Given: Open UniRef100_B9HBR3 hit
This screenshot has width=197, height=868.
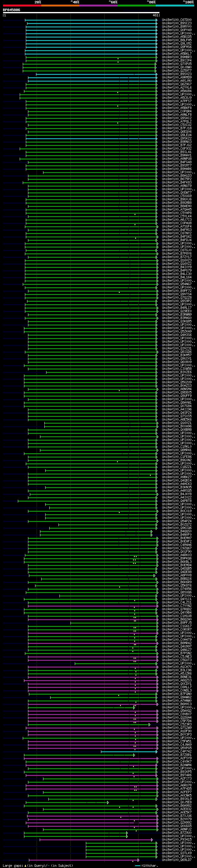Looking at the screenshot, I should [x=176, y=57].
